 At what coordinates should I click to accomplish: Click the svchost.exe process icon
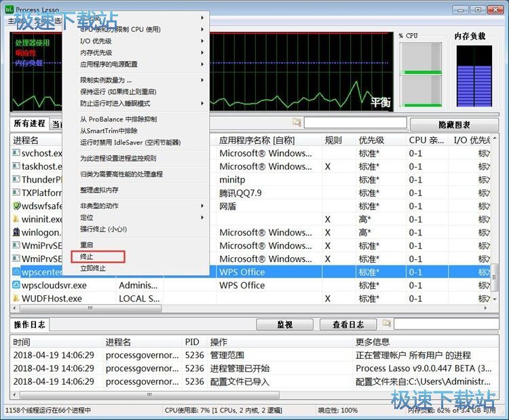tap(16, 153)
